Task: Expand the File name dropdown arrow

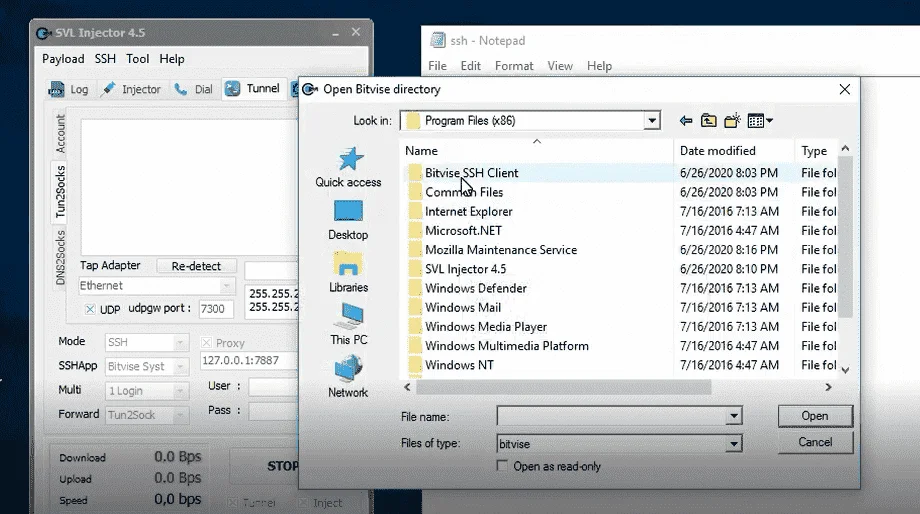Action: pyautogui.click(x=733, y=416)
